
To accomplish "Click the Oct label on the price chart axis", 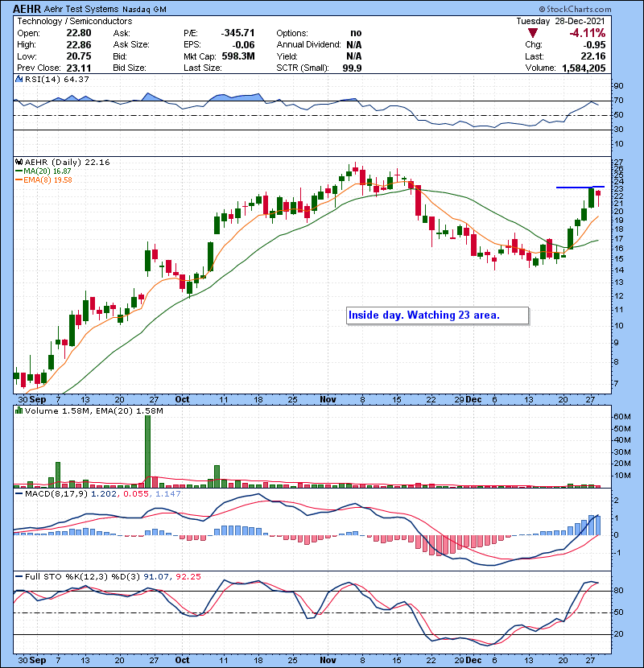I will click(183, 399).
